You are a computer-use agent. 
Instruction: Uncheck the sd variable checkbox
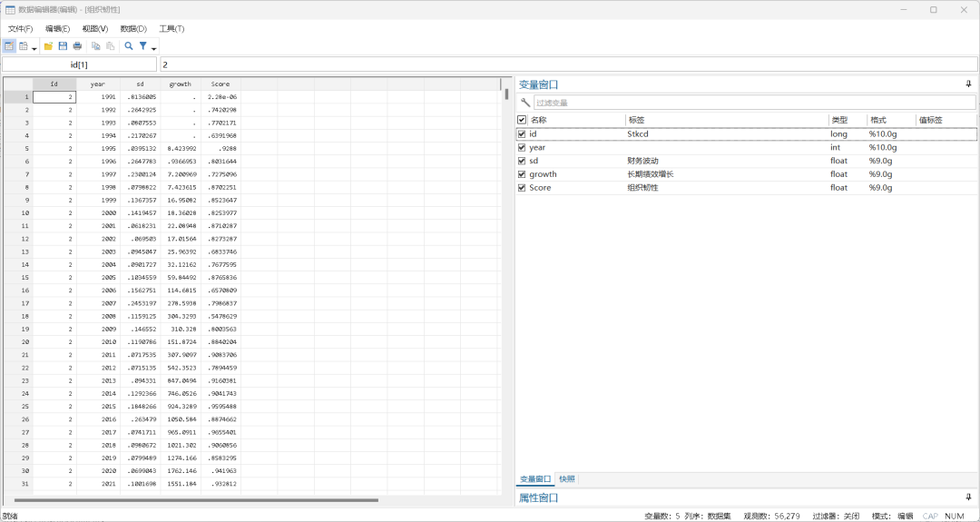[x=522, y=161]
